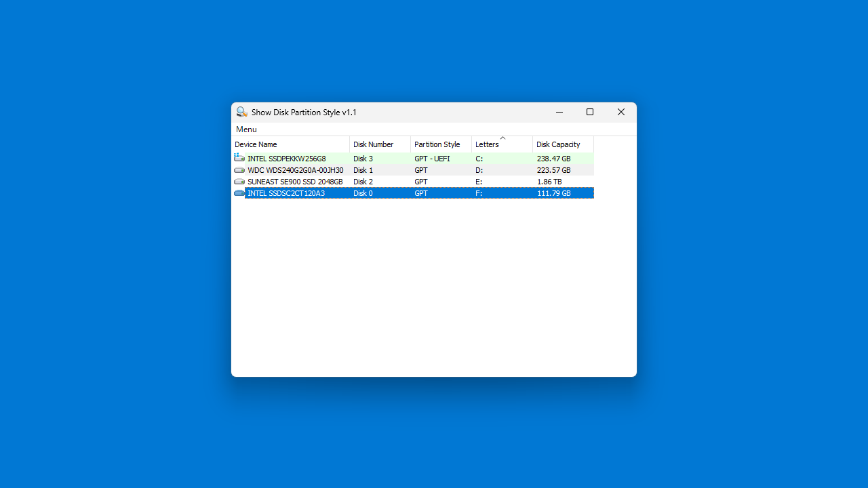
Task: Sort by the Letters column header
Action: tap(502, 144)
